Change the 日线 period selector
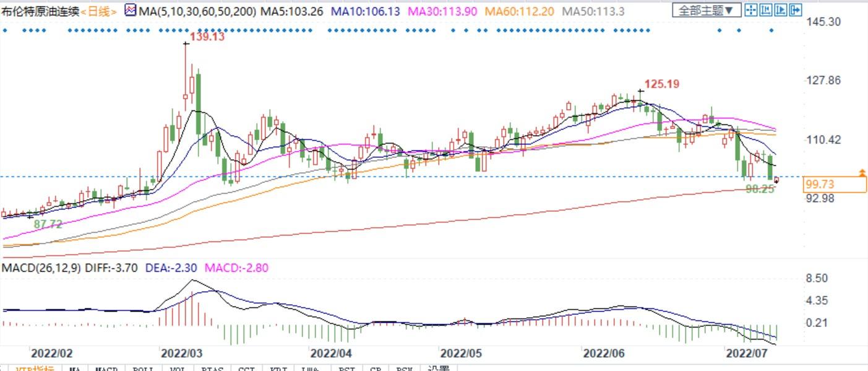 (x=99, y=11)
